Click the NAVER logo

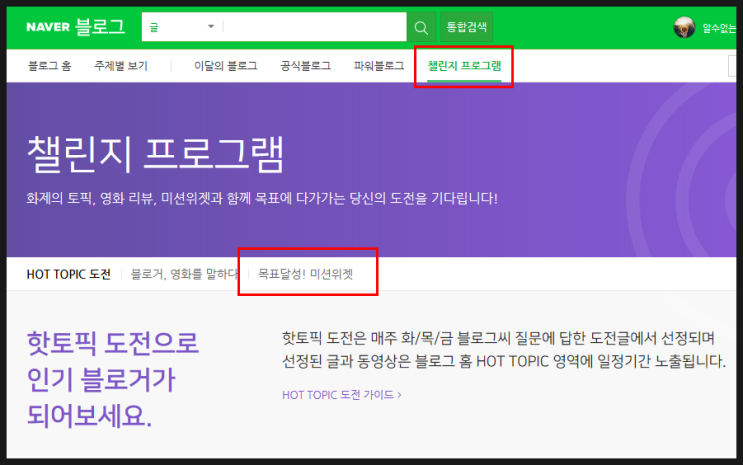click(48, 27)
